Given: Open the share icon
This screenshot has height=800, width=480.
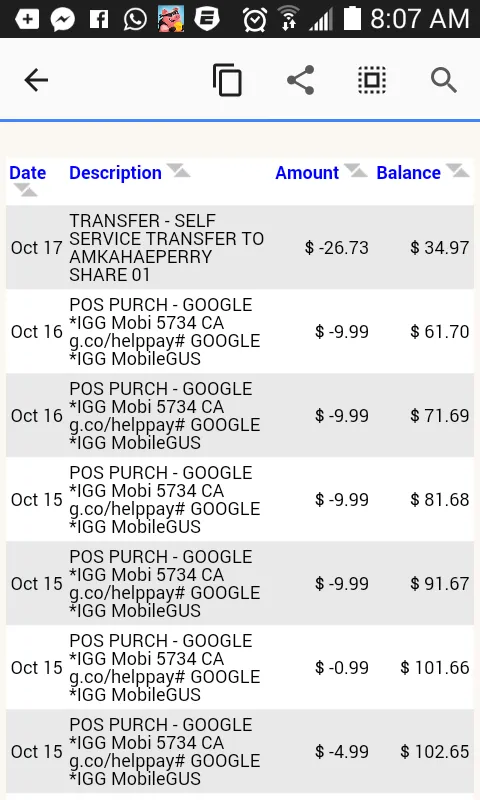Looking at the screenshot, I should (301, 80).
